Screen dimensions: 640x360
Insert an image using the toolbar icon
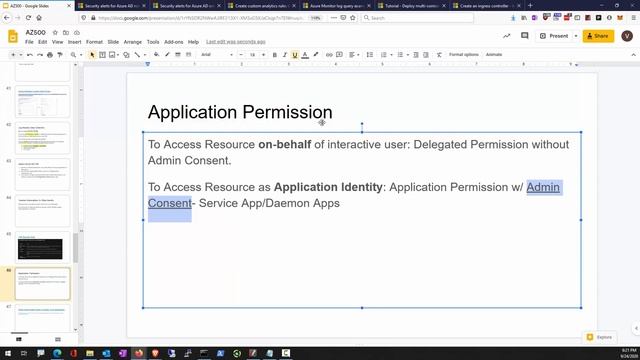(112, 55)
